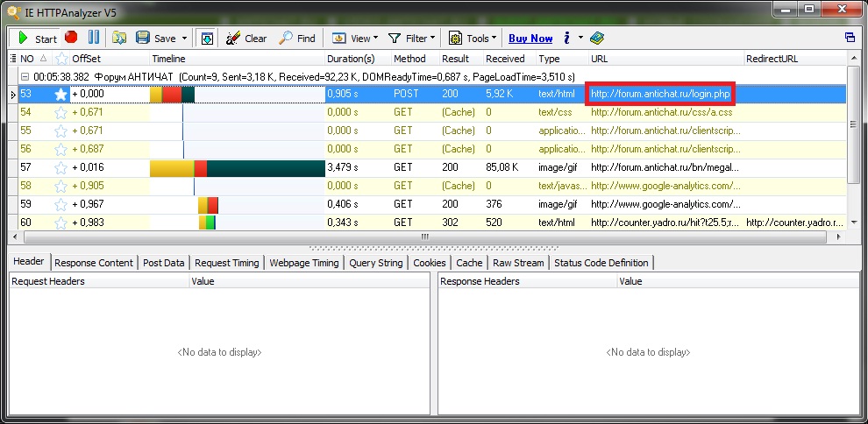Viewport: 868px width, 424px height.
Task: Open the dropdown arrow beside info icon
Action: click(x=580, y=39)
